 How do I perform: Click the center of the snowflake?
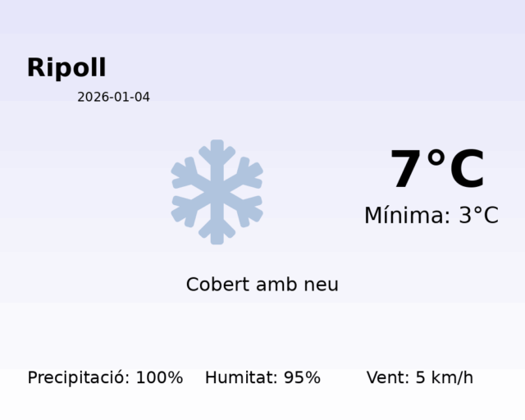[x=217, y=192]
